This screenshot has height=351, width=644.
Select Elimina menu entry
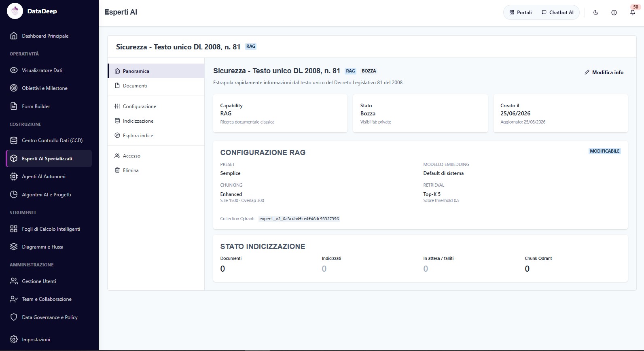point(156,170)
